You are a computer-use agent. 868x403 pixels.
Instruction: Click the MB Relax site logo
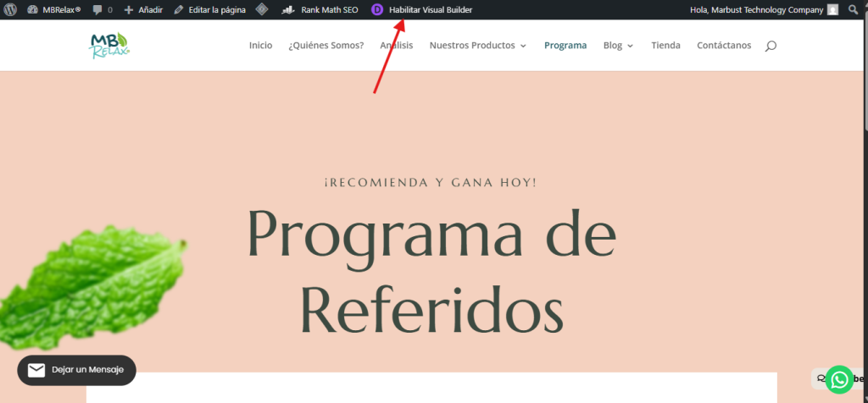109,46
